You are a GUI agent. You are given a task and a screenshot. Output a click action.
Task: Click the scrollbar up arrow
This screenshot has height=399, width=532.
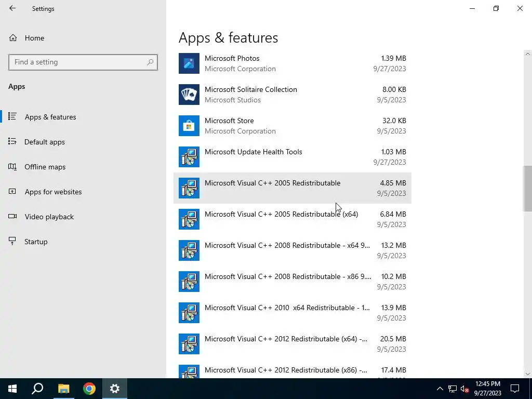pyautogui.click(x=527, y=54)
